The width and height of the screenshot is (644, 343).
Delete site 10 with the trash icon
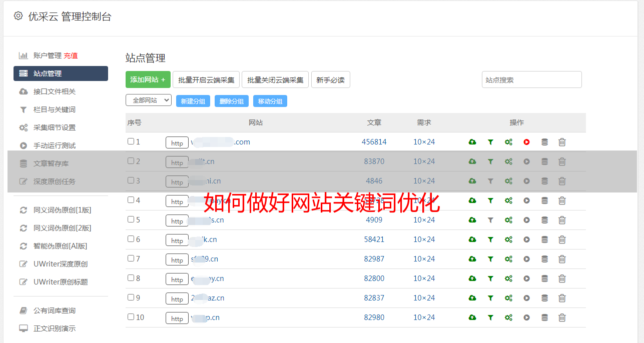(x=562, y=317)
